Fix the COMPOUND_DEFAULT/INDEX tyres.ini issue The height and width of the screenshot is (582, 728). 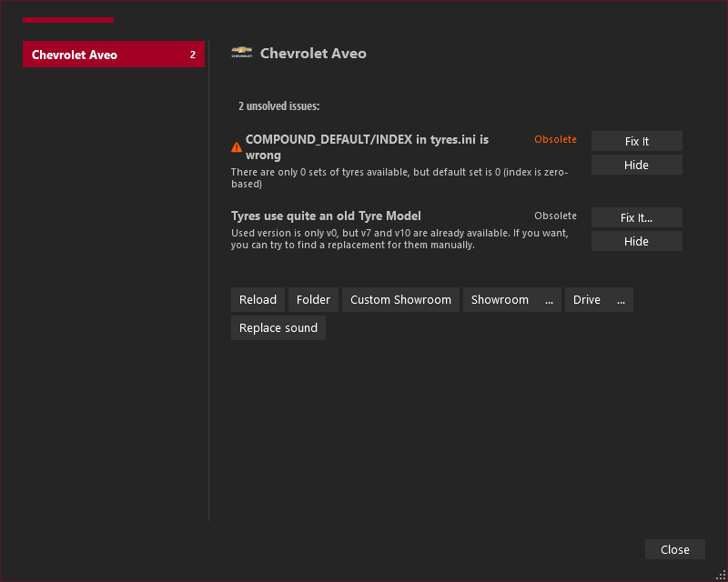click(x=636, y=141)
